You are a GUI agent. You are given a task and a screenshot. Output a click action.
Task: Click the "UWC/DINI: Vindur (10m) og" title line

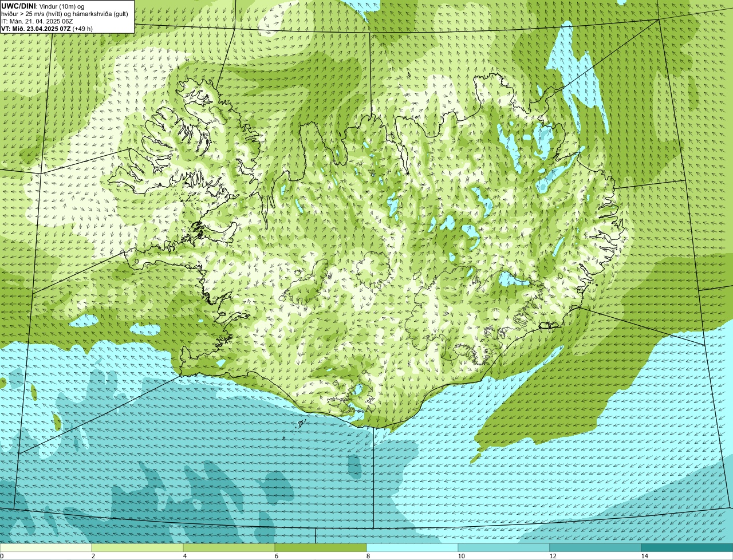(x=44, y=6)
